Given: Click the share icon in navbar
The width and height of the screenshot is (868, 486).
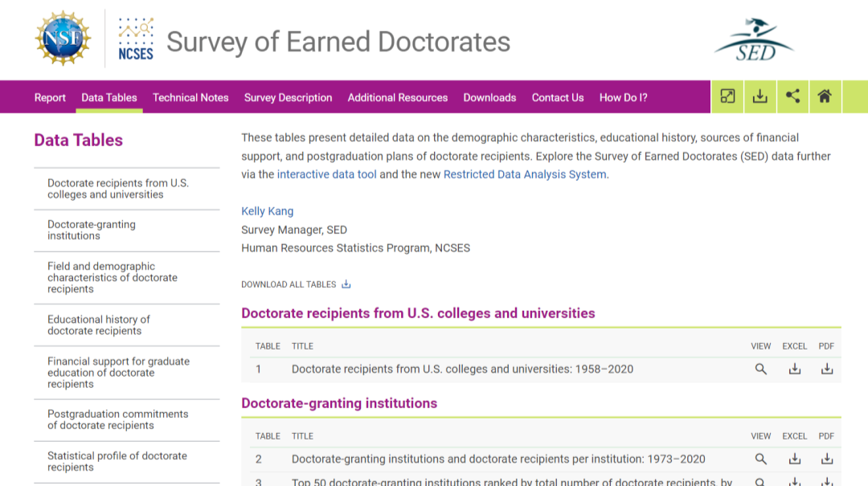Looking at the screenshot, I should [x=792, y=97].
